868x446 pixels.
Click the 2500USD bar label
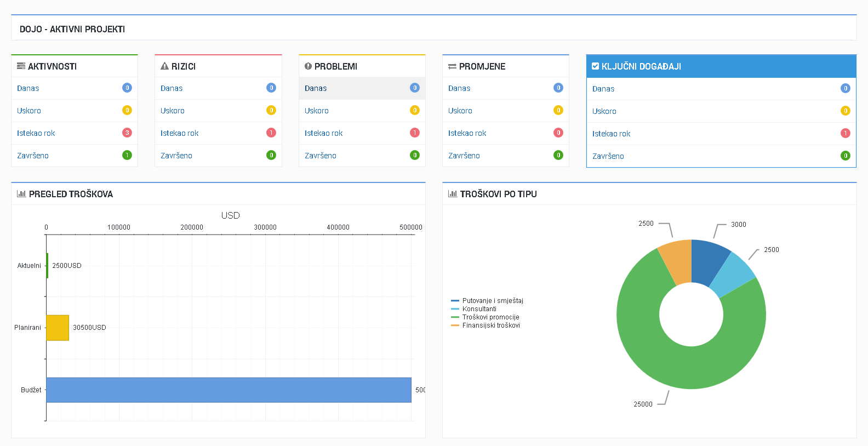point(67,266)
